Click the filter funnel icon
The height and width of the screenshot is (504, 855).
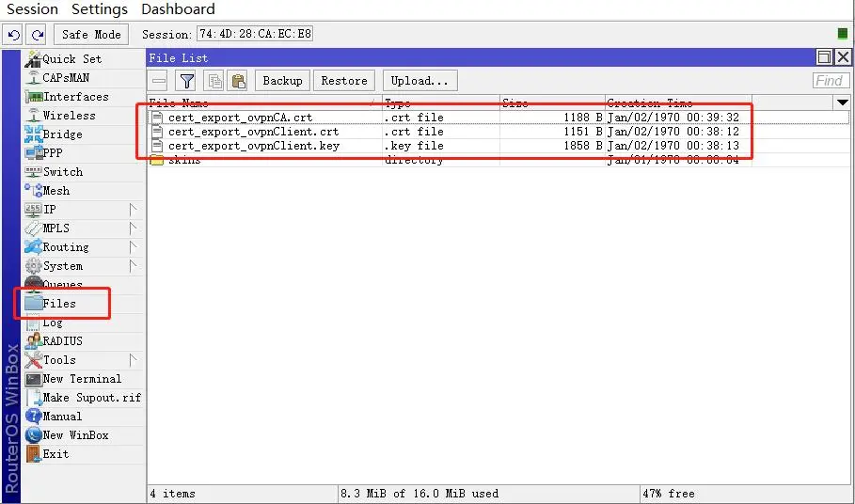click(186, 81)
